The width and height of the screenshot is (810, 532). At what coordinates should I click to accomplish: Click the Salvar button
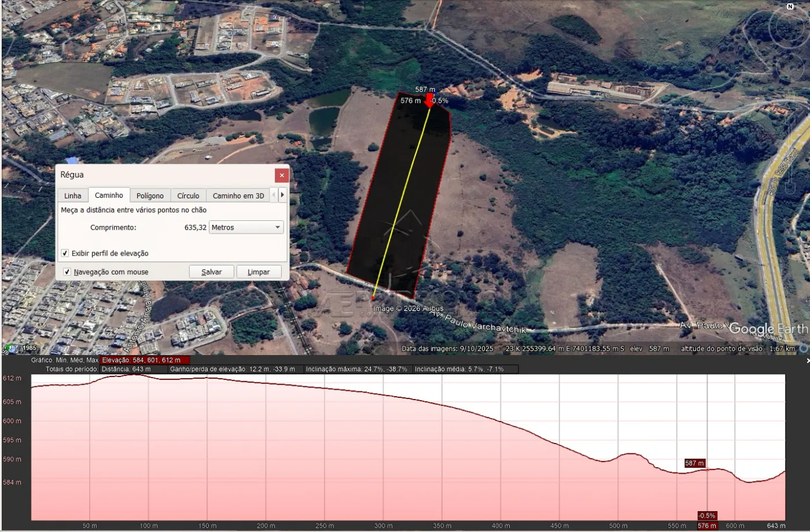tap(211, 272)
